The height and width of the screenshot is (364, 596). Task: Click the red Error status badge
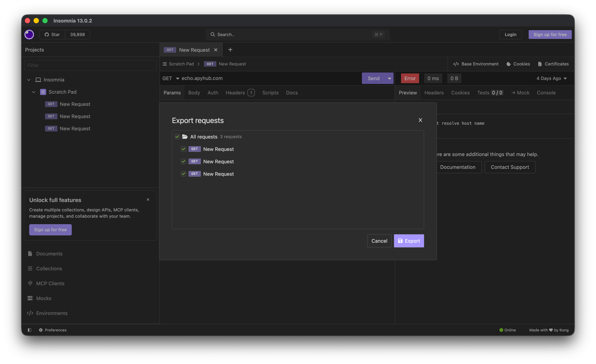[410, 78]
